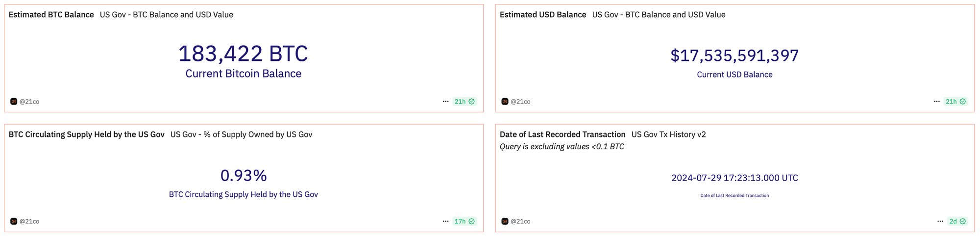Open three-dot menu on Estimated USD Balance panel

pyautogui.click(x=936, y=102)
